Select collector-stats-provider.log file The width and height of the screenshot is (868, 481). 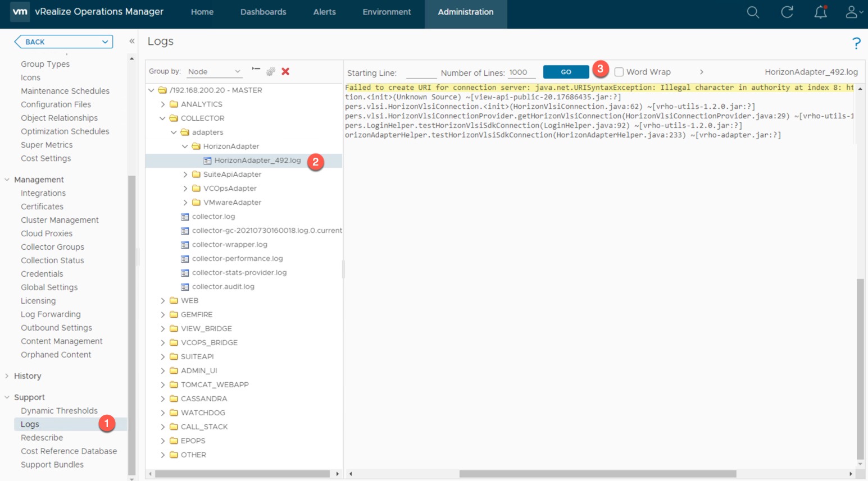click(239, 273)
